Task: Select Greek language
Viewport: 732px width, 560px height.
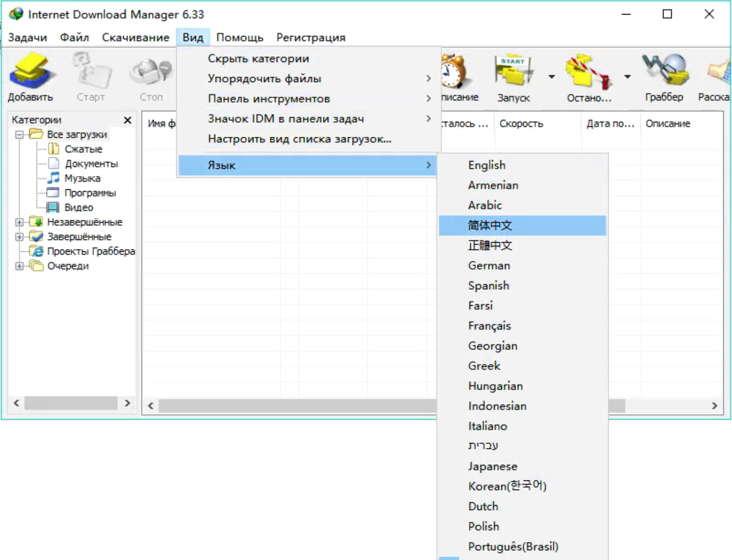Action: click(522, 366)
